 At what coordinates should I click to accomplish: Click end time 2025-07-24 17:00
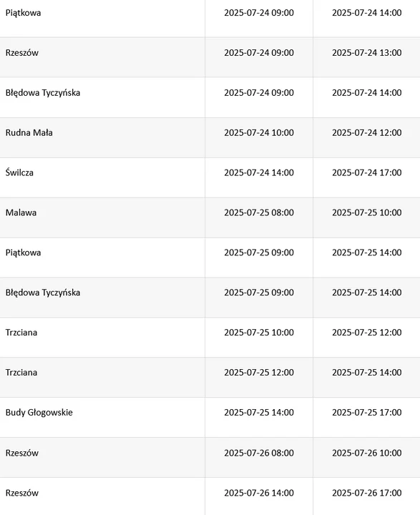point(367,172)
